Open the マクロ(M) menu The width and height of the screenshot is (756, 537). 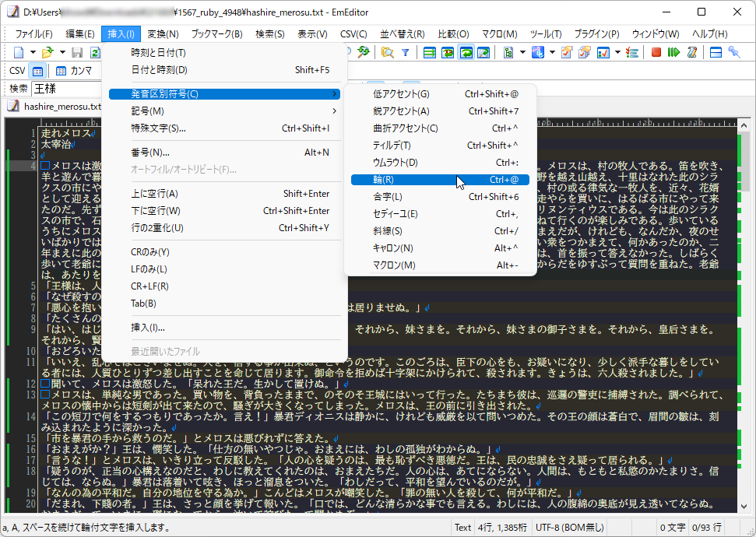[500, 34]
